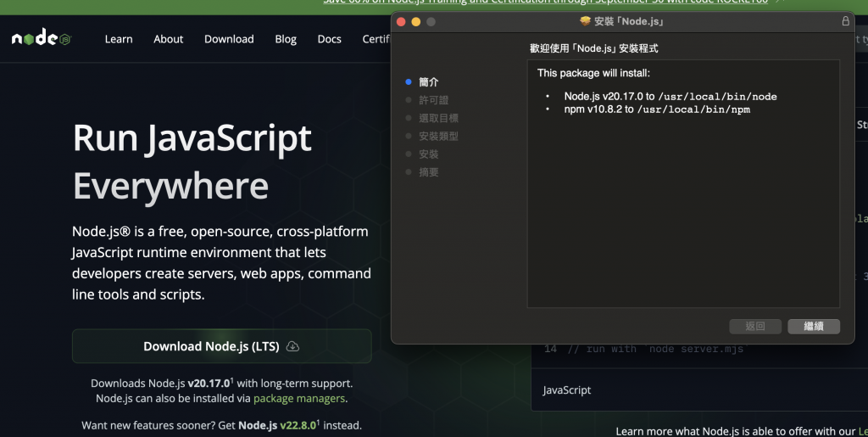Click the code line 14 comment 'run with node server.mjs'
Viewport: 868px width, 437px height.
click(x=658, y=349)
